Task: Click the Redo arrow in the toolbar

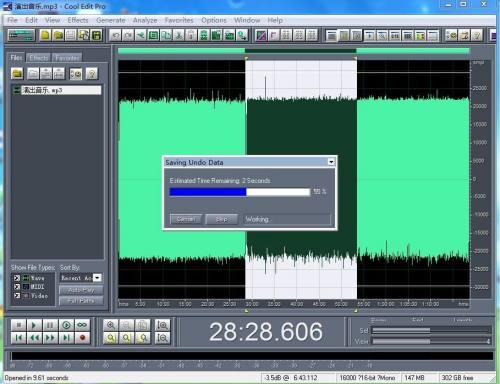Action: (128, 35)
